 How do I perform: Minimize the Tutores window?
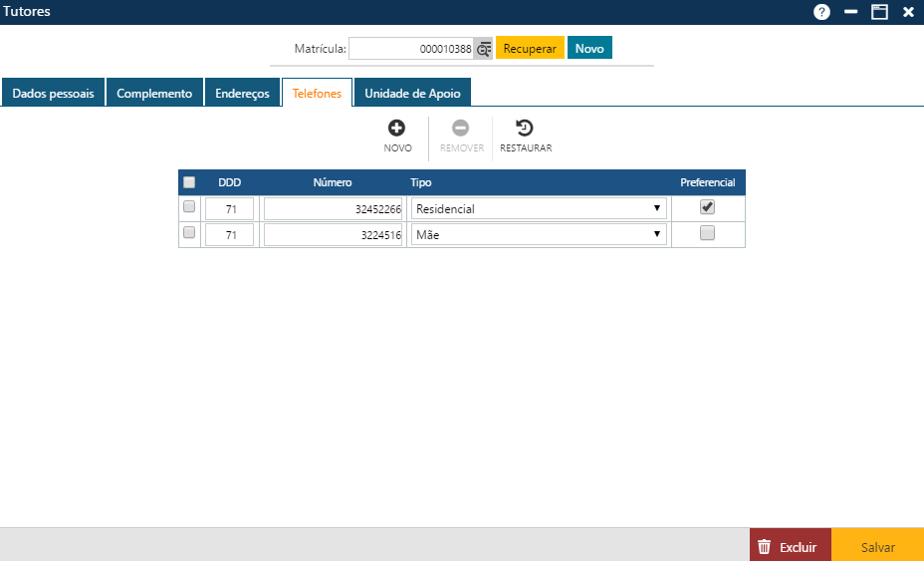pos(850,12)
